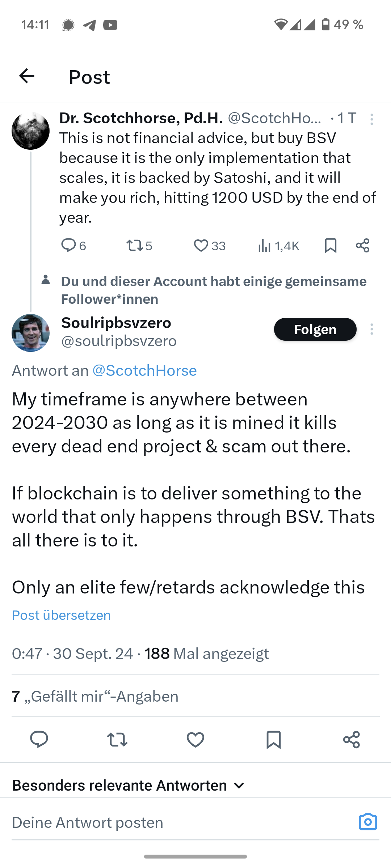Follow Soulripbsvzero with Folgen button
Viewport: 391px width, 868px height.
[315, 329]
